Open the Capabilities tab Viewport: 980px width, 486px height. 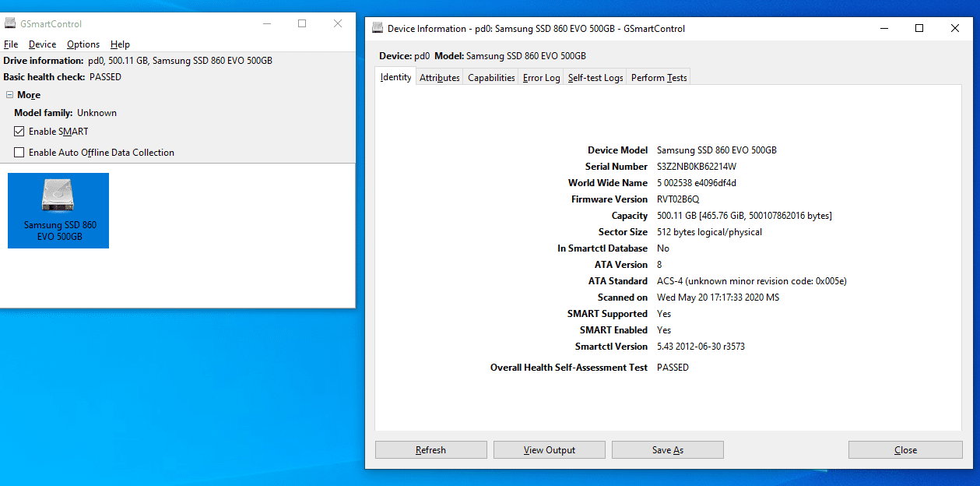491,78
